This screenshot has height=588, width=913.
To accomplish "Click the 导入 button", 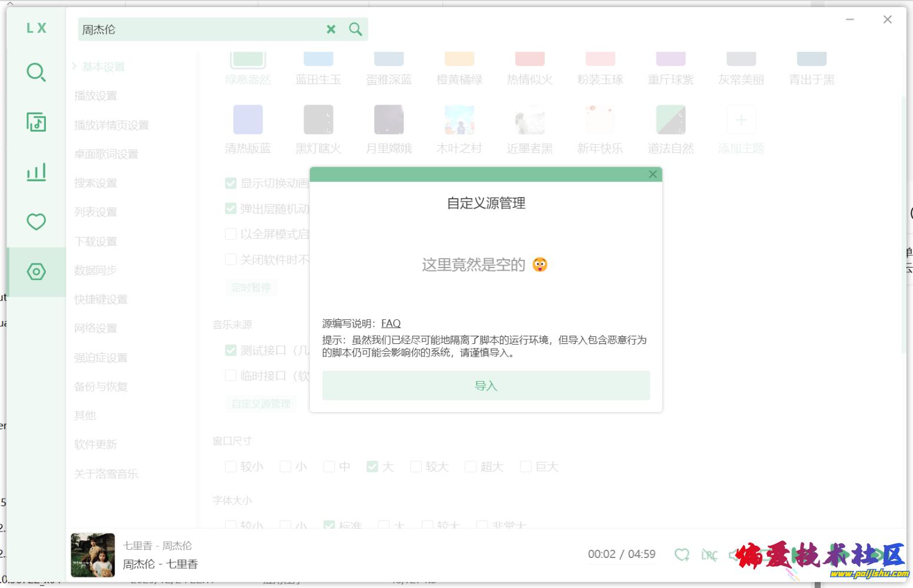I will pyautogui.click(x=486, y=386).
